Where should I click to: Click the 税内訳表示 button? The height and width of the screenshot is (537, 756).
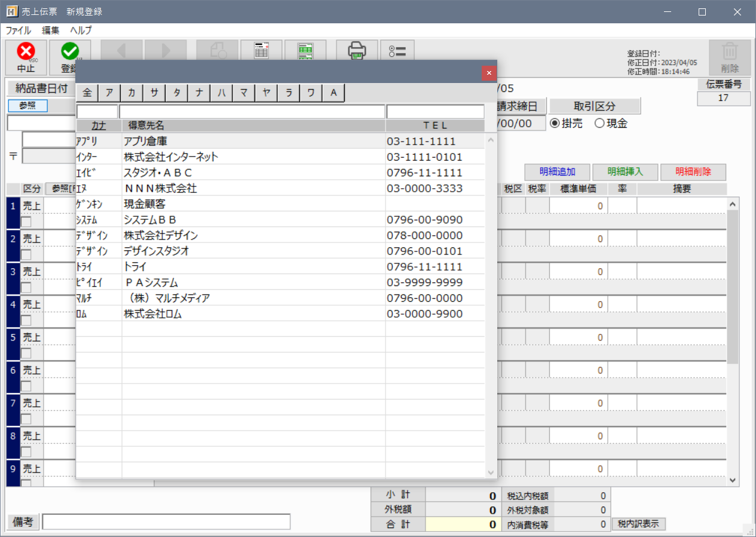pos(638,524)
